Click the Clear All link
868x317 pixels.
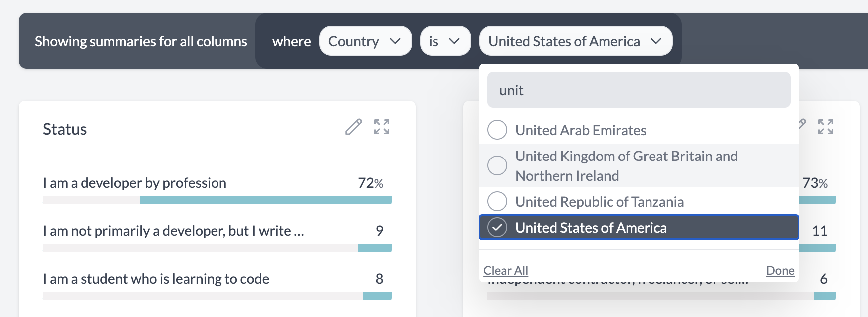coord(505,270)
